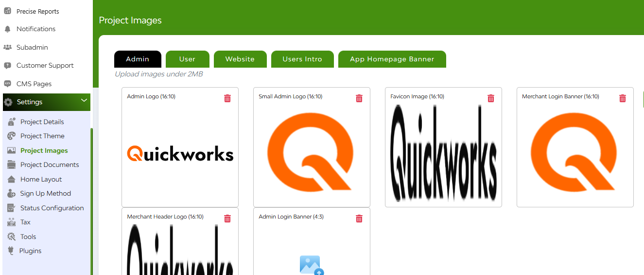The image size is (644, 275).
Task: Click the Status Configuration icon
Action: click(12, 208)
